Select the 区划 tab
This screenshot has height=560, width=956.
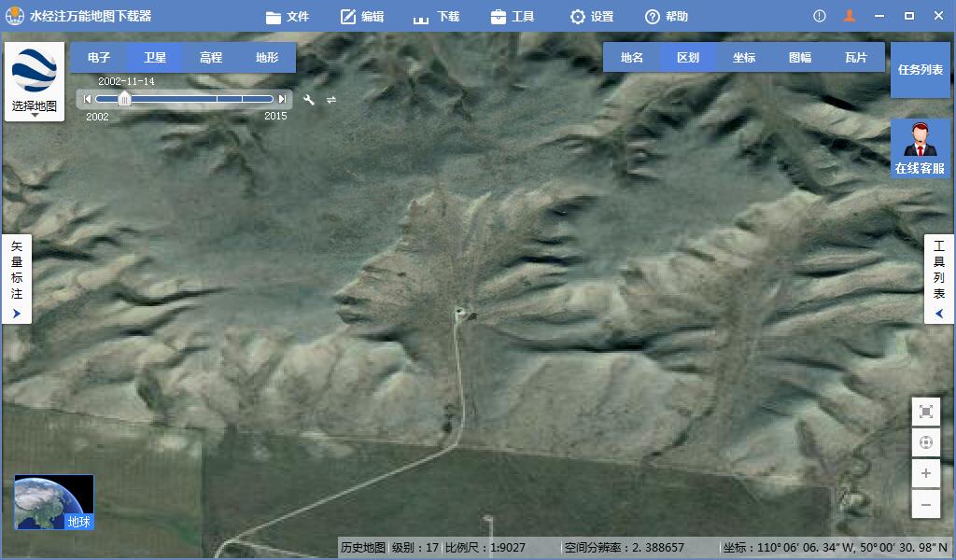click(688, 57)
